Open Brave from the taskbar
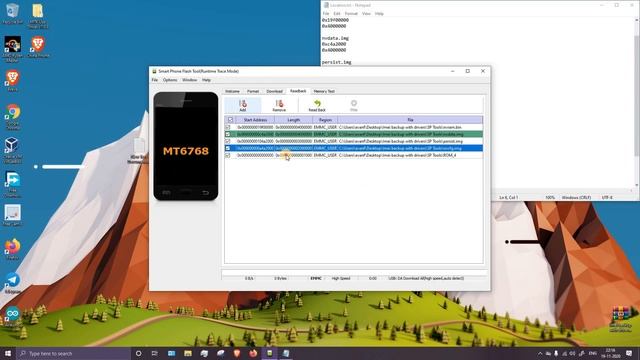The width and height of the screenshot is (640, 360). 237,353
